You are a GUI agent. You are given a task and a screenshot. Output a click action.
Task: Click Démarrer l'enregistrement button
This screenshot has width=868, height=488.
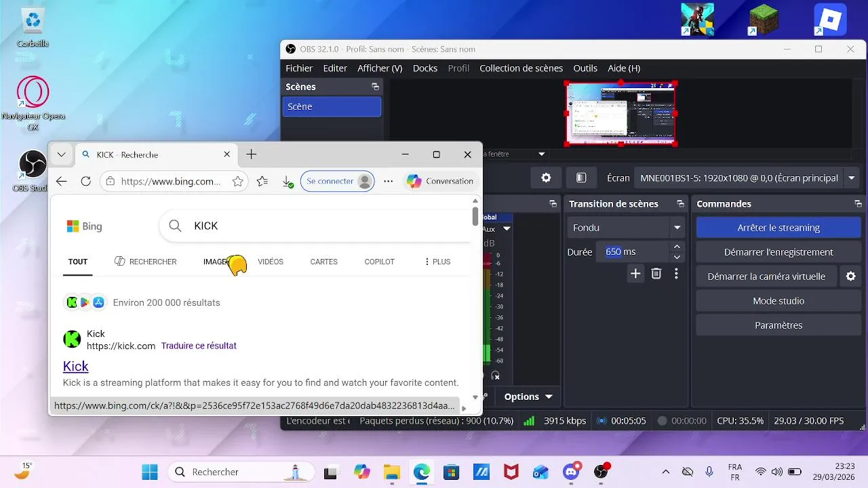[x=778, y=252]
